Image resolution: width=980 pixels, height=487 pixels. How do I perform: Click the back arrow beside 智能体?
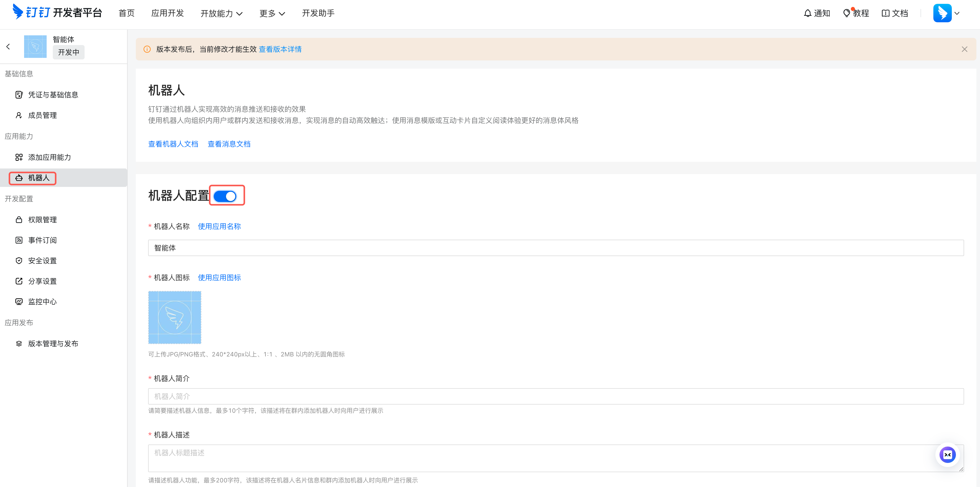(x=8, y=46)
